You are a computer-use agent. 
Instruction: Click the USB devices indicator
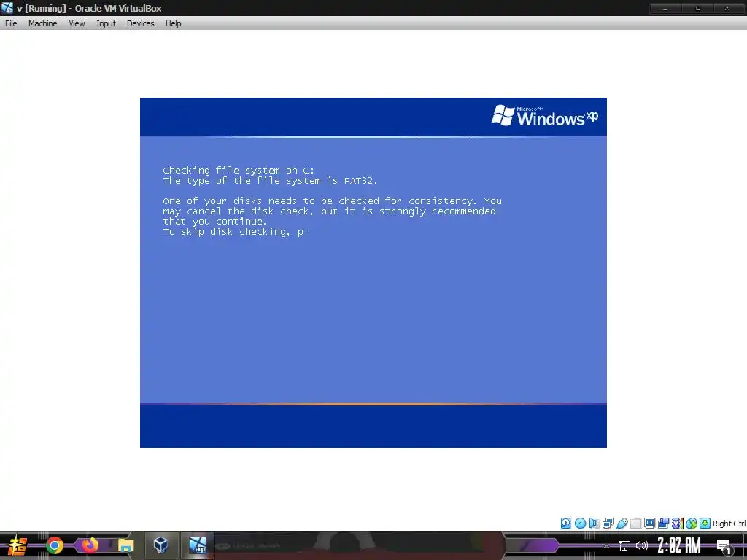point(622,524)
